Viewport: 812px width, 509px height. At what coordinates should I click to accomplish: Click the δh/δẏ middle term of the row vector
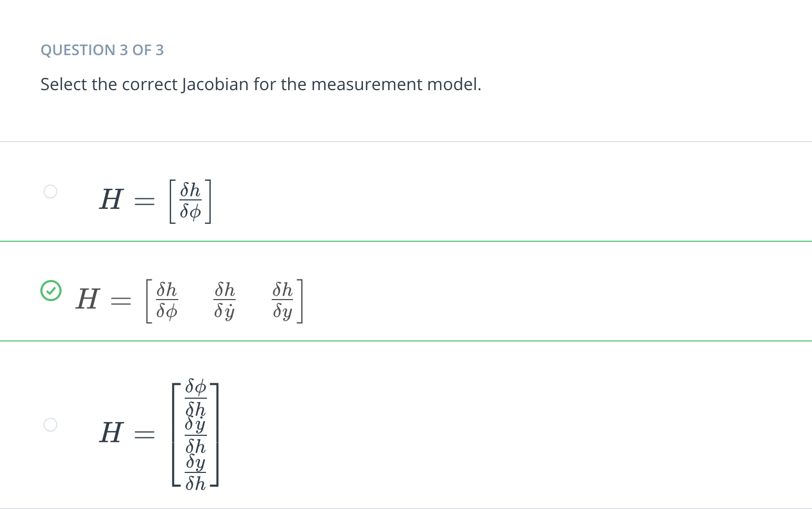(x=224, y=300)
